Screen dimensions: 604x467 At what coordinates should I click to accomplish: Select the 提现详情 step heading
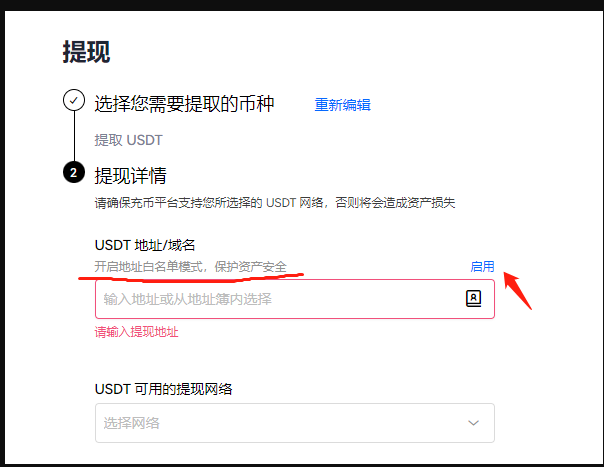click(131, 176)
